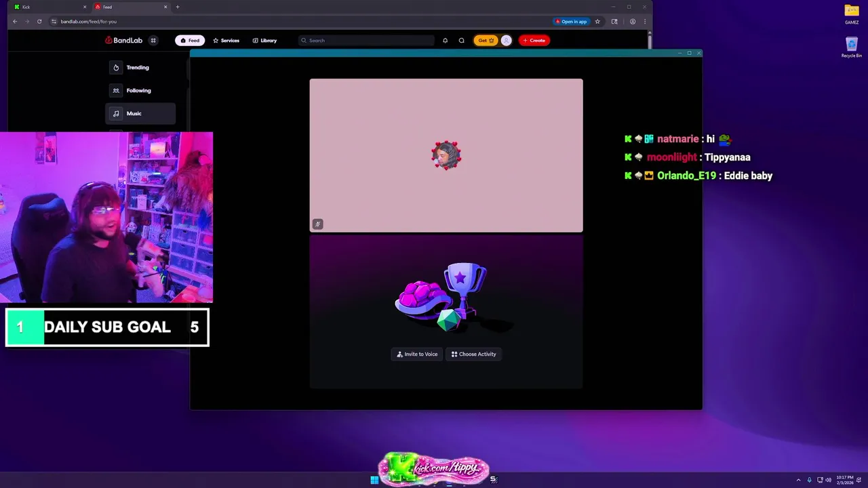Click the red Create button
This screenshot has width=868, height=488.
[534, 41]
